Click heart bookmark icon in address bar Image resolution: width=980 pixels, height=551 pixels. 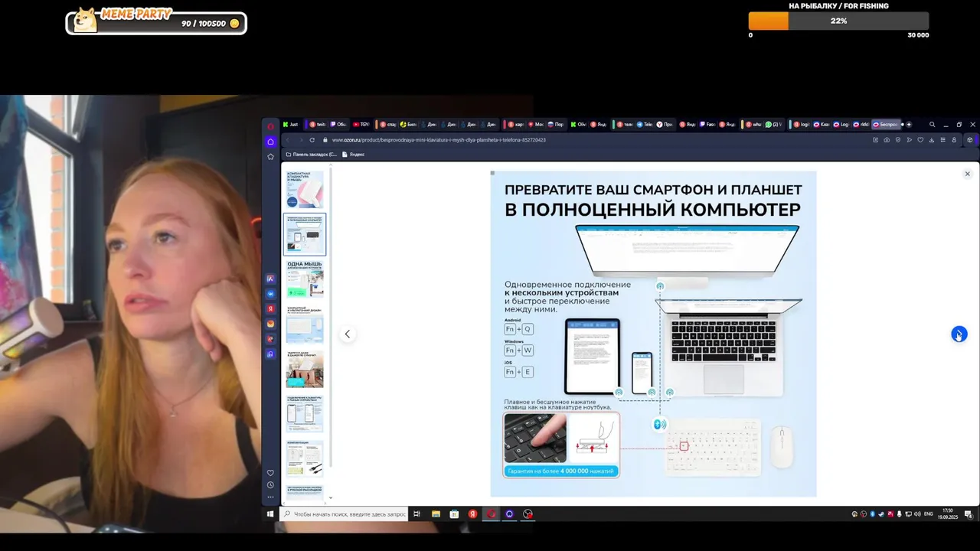[920, 140]
